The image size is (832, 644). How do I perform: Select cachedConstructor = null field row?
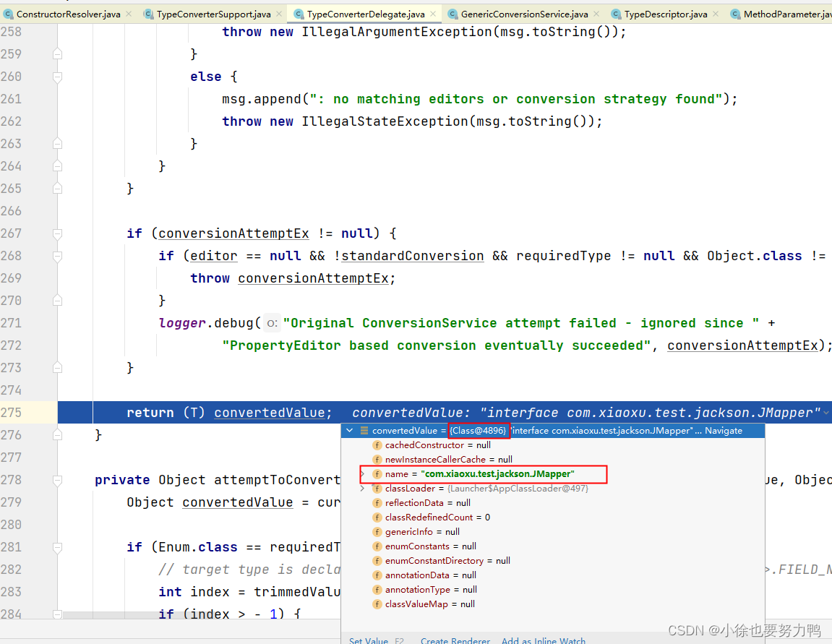coord(552,445)
